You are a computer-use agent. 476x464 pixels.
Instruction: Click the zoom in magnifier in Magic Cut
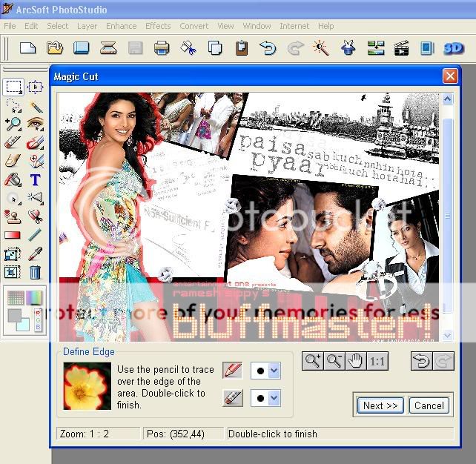312,361
